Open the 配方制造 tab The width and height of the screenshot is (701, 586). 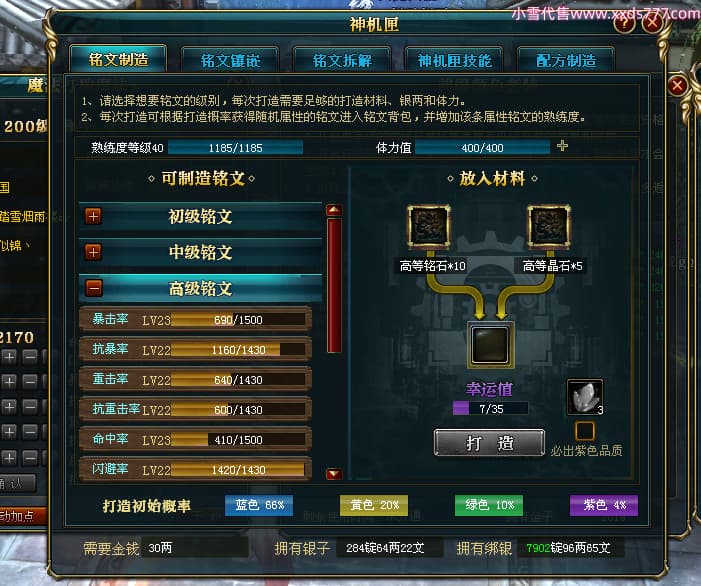coord(566,60)
